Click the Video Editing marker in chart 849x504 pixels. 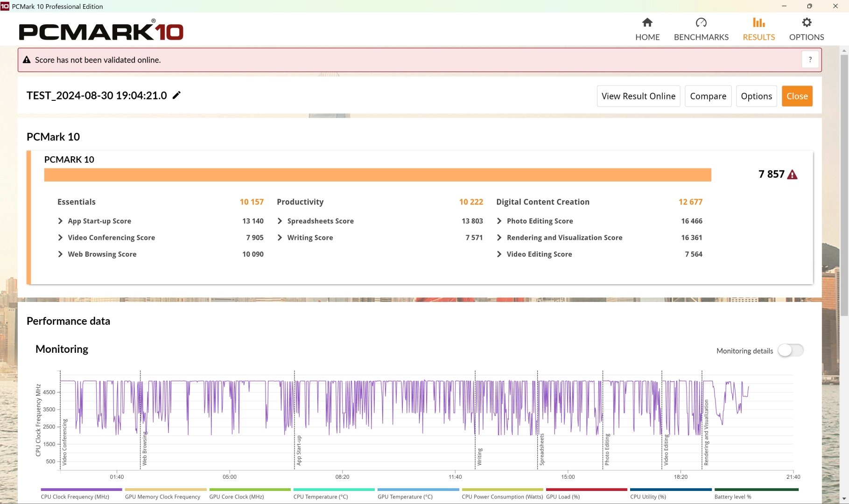666,450
